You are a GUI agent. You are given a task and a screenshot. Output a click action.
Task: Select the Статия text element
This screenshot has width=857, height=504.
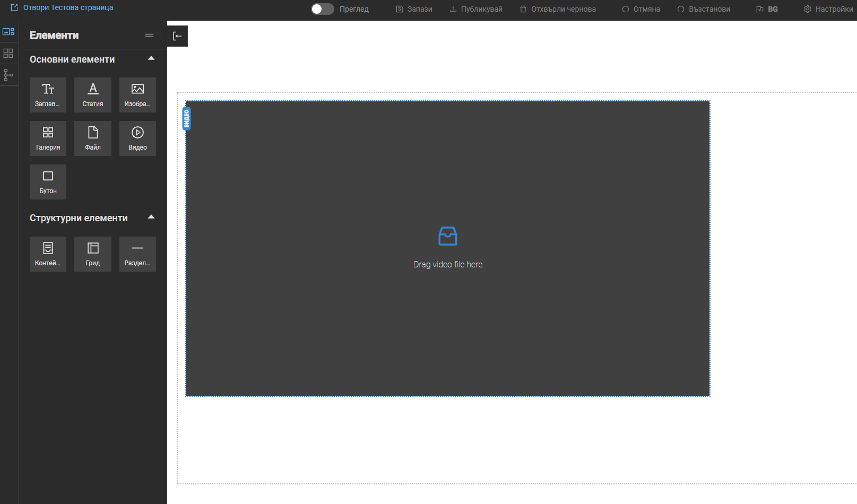click(x=93, y=94)
